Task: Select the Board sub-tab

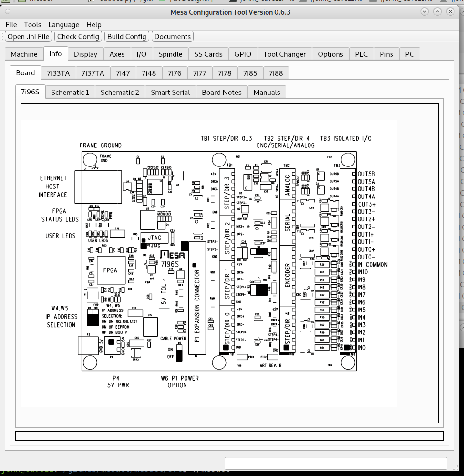Action: [25, 73]
